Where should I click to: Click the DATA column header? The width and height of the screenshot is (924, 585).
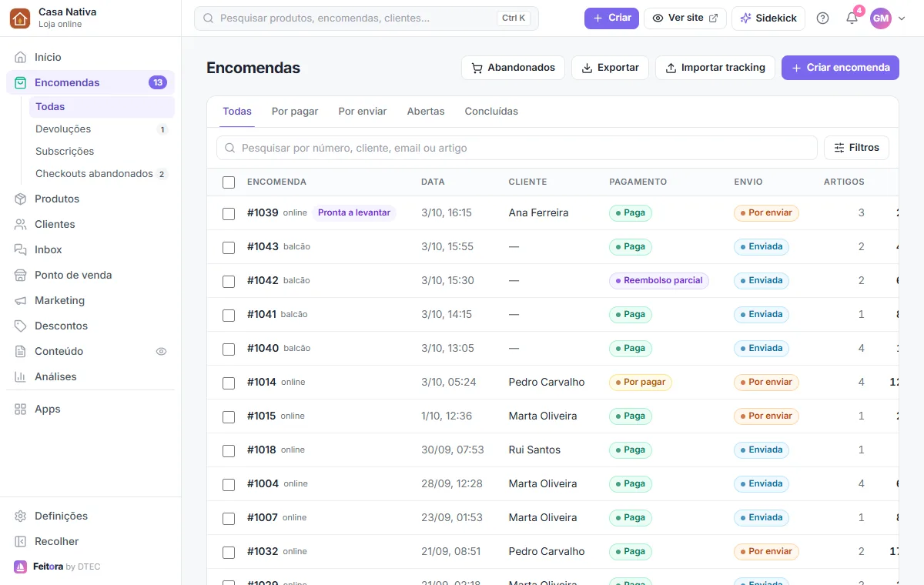(433, 182)
